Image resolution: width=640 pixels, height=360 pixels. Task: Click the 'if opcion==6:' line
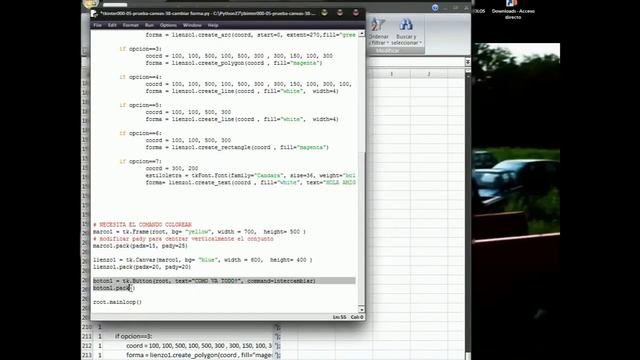140,133
